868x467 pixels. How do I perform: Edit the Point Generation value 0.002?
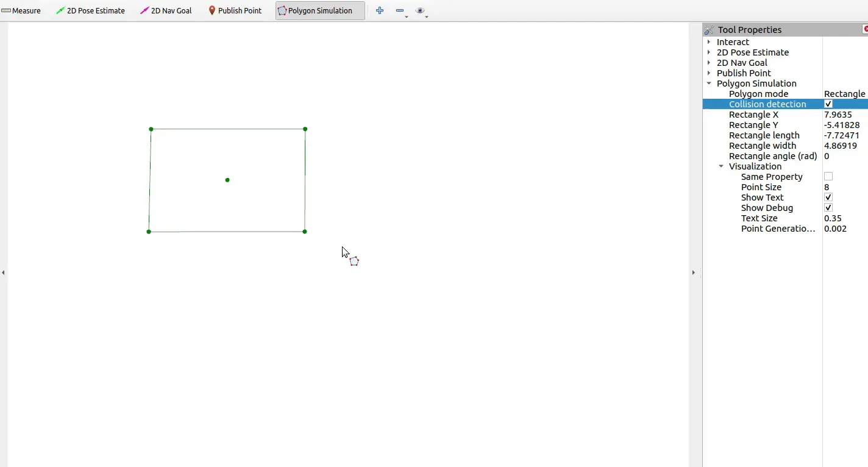point(845,229)
